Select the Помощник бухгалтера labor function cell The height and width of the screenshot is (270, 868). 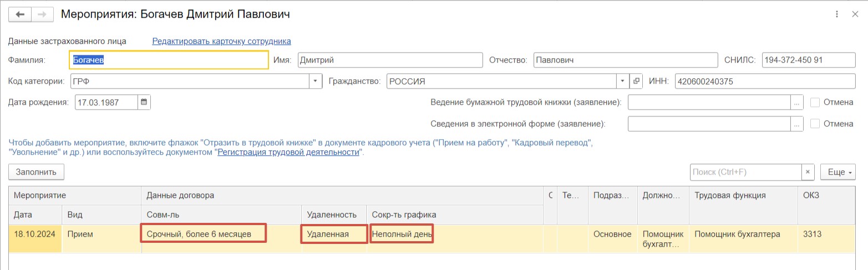tap(743, 238)
